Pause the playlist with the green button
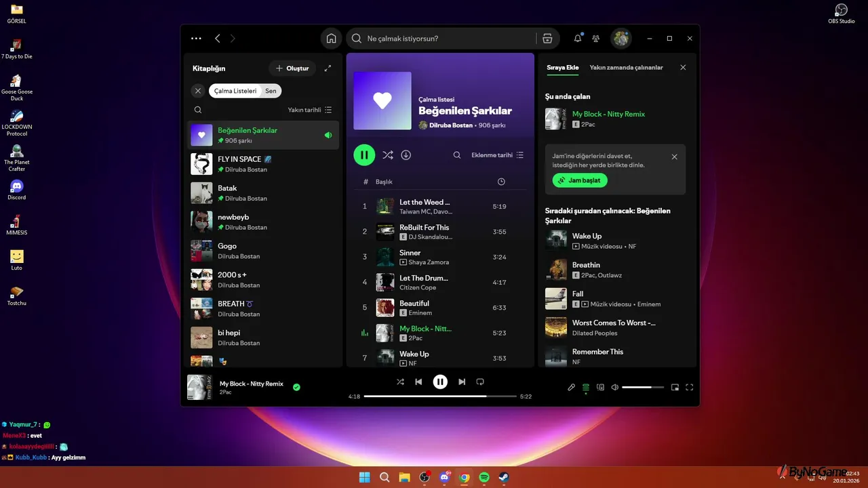 pyautogui.click(x=364, y=155)
